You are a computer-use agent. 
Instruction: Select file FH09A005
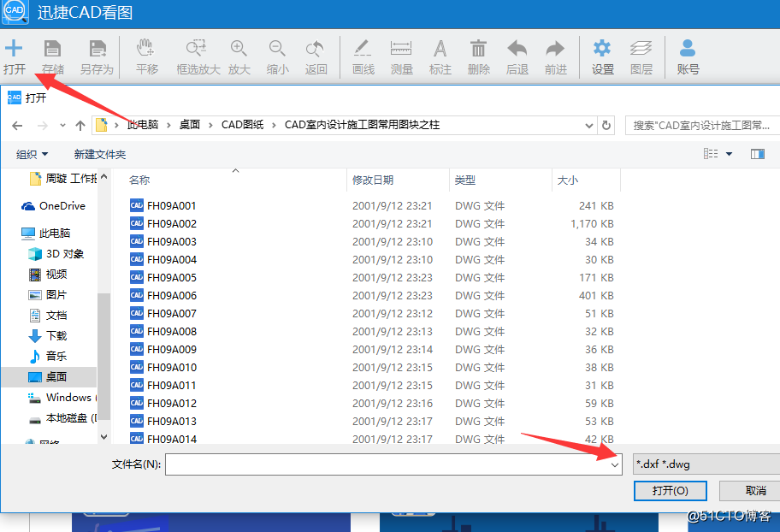point(162,277)
